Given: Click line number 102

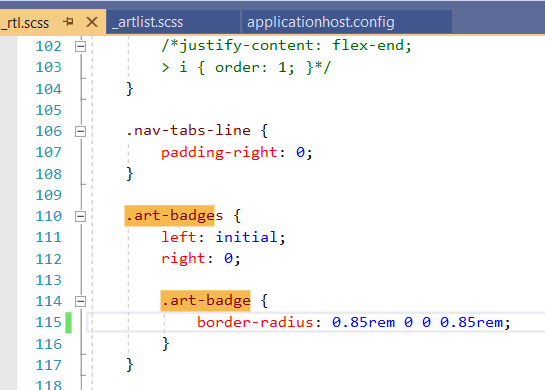Looking at the screenshot, I should [49, 46].
